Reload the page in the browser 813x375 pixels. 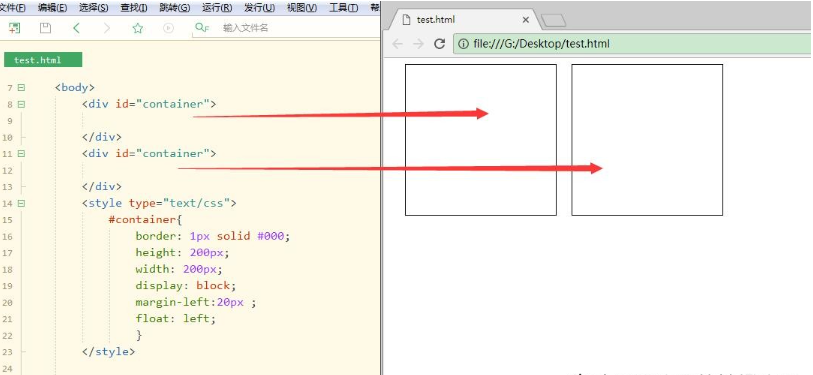click(439, 44)
